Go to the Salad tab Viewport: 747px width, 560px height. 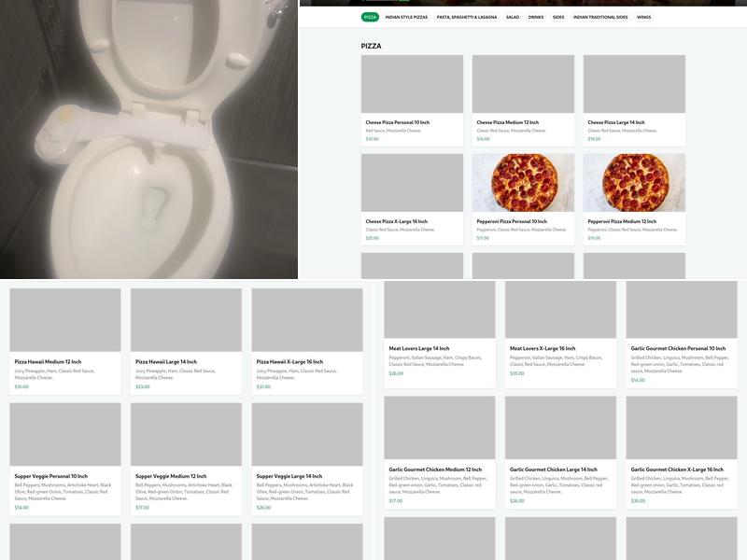click(513, 17)
